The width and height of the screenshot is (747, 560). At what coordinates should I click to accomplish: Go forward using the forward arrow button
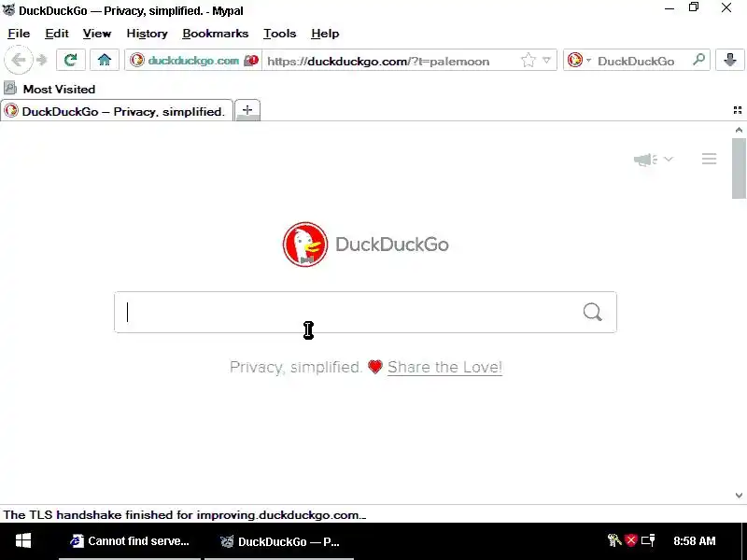coord(42,61)
